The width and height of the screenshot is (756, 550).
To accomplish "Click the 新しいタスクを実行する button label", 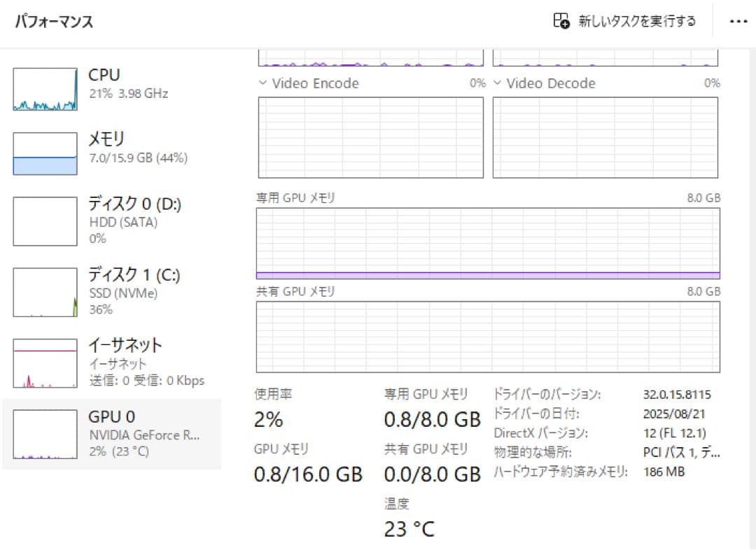I will coord(637,21).
